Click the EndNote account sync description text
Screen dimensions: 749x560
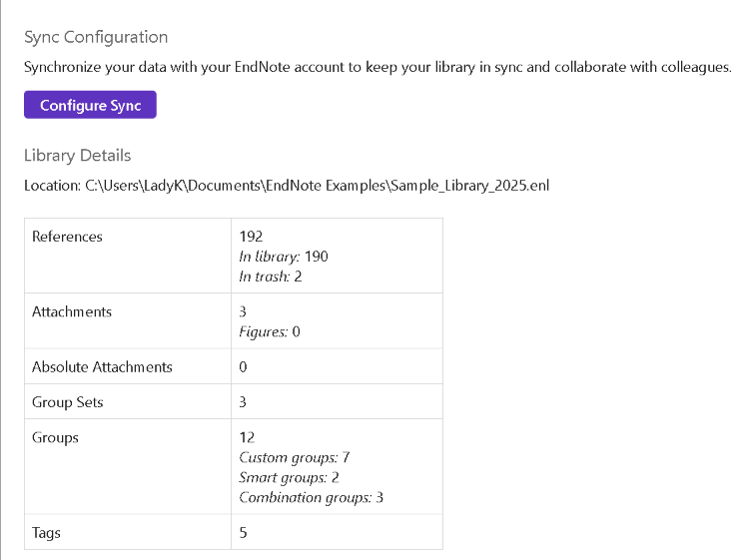(377, 68)
